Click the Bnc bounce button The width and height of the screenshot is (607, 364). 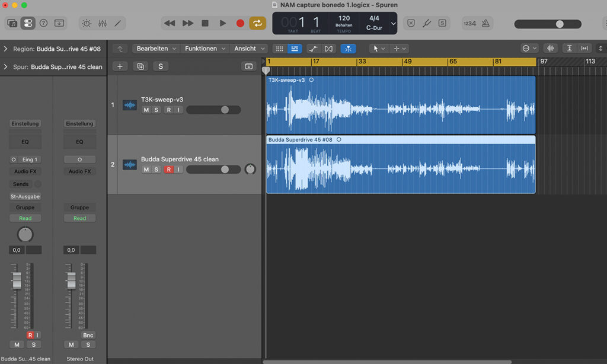point(88,336)
